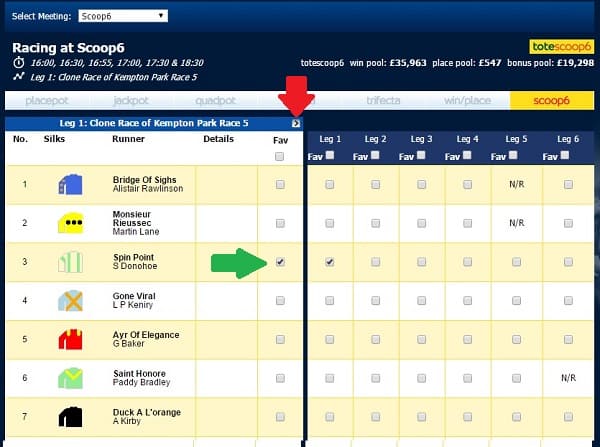The width and height of the screenshot is (600, 447).
Task: Click the next-leg arrow in the Leg 1 header
Action: [295, 123]
